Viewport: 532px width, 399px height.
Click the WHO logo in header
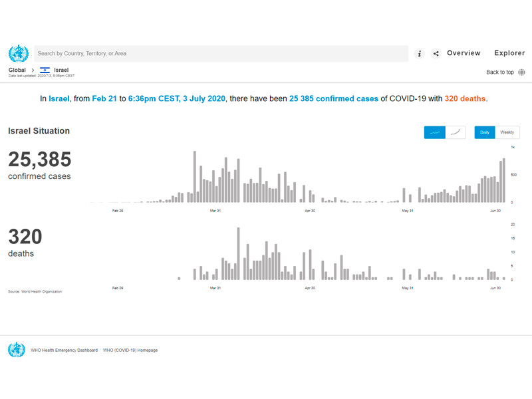coord(19,53)
